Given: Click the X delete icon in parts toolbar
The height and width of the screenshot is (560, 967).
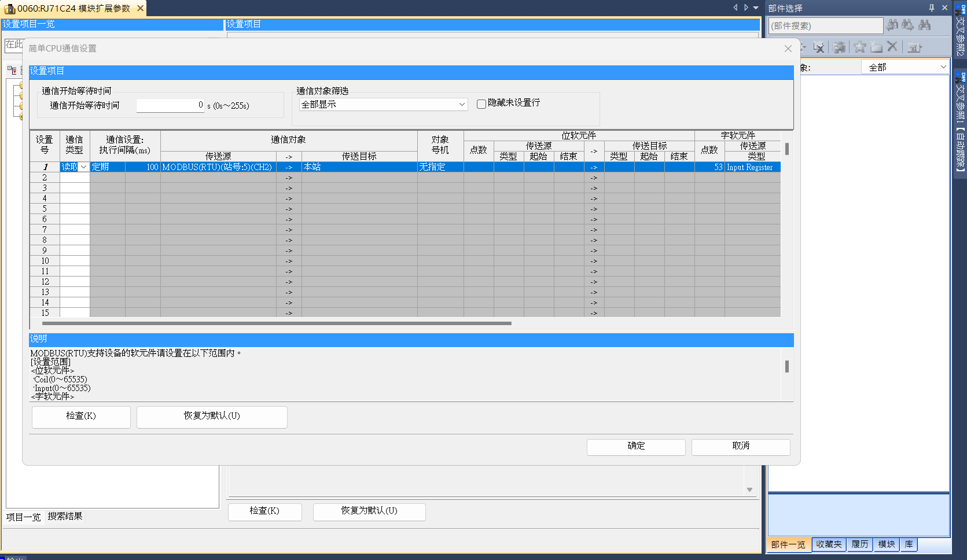Looking at the screenshot, I should point(892,47).
